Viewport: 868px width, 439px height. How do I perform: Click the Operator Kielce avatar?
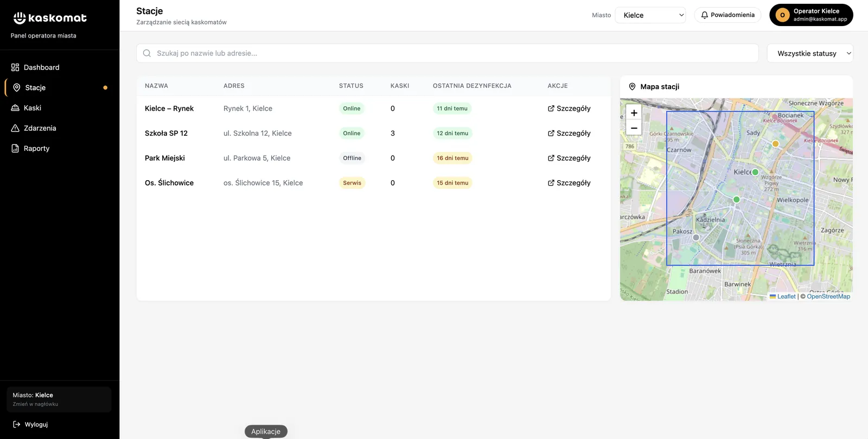click(x=782, y=15)
